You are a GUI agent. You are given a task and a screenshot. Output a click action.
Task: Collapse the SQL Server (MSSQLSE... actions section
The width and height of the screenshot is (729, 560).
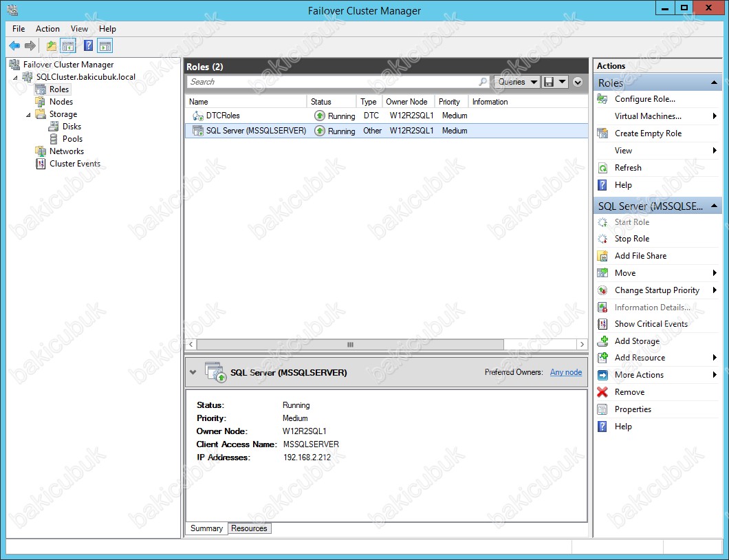tap(714, 206)
